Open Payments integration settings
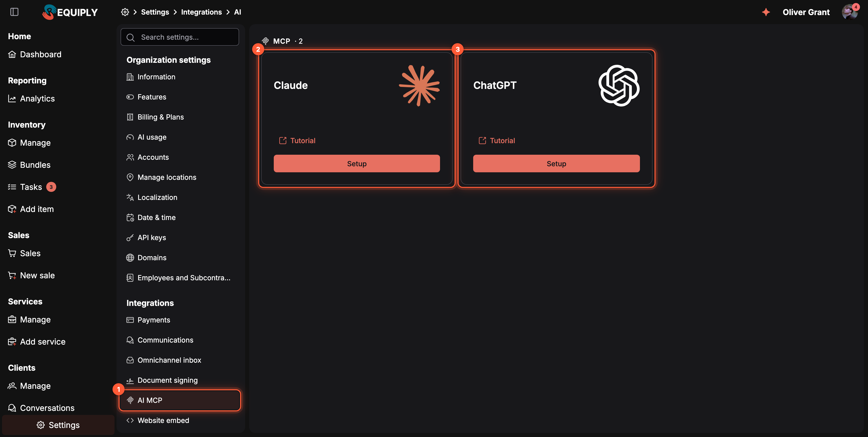The height and width of the screenshot is (437, 868). tap(148, 320)
